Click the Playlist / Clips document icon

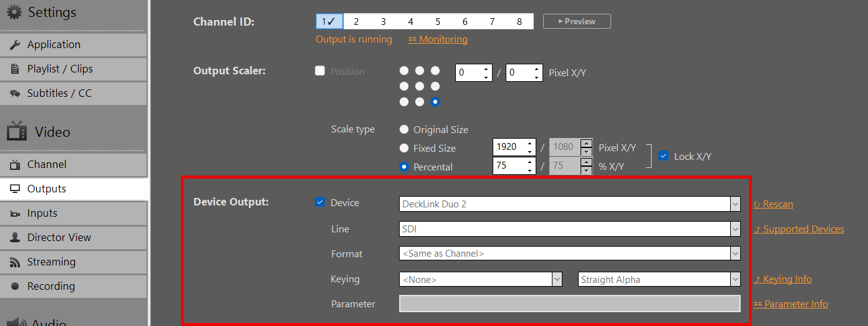click(x=16, y=69)
